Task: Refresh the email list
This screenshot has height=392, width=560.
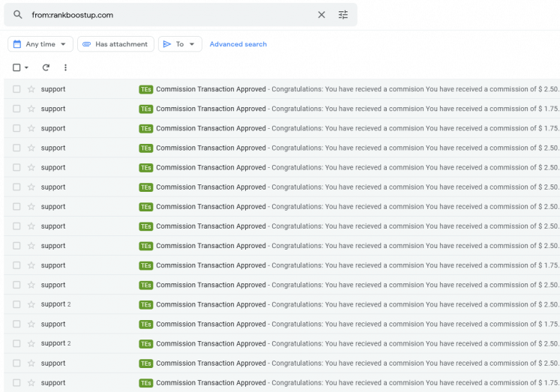Action: (x=46, y=67)
